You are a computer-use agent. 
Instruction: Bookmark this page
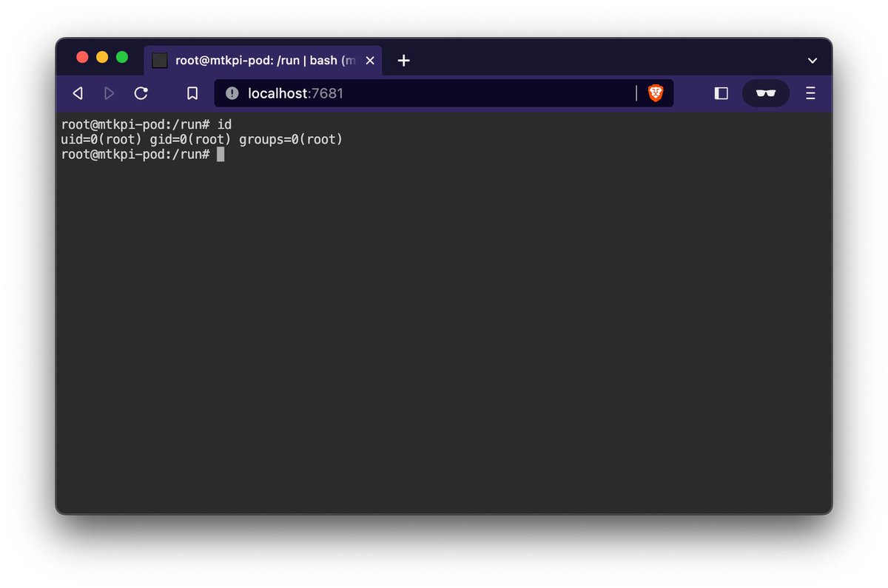(x=192, y=93)
